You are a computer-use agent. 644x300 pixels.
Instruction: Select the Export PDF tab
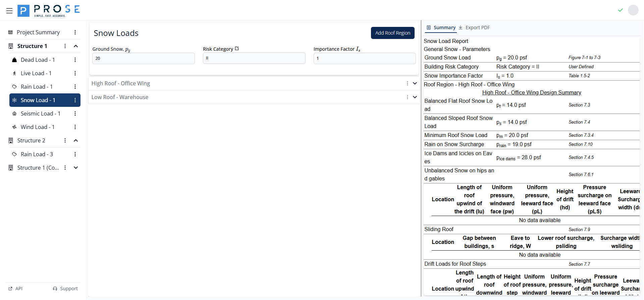[x=474, y=28]
